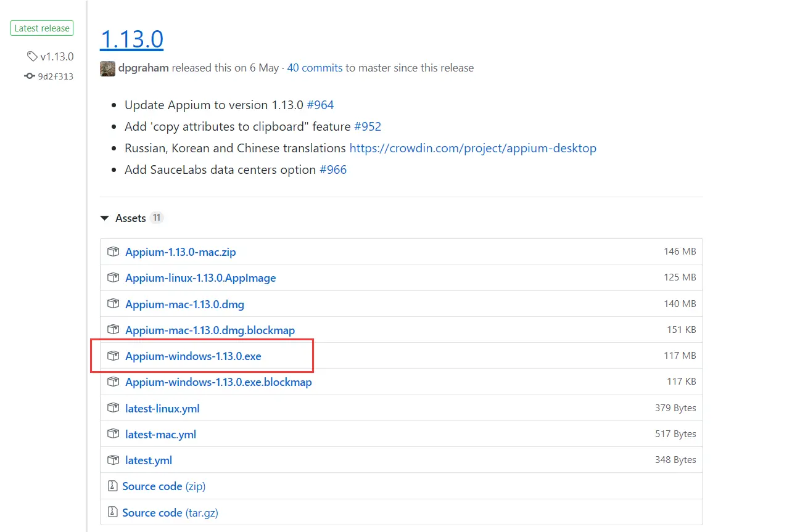Download latest.yml file

tap(149, 460)
